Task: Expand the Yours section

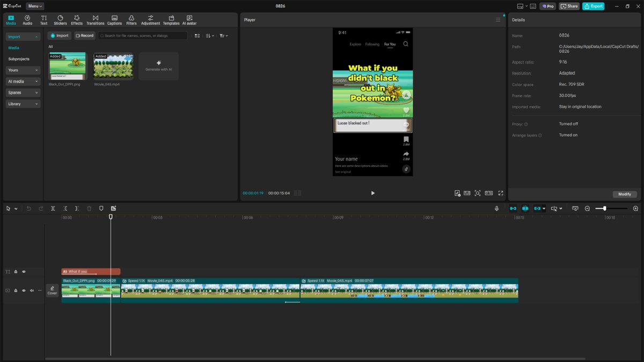Action: click(23, 70)
